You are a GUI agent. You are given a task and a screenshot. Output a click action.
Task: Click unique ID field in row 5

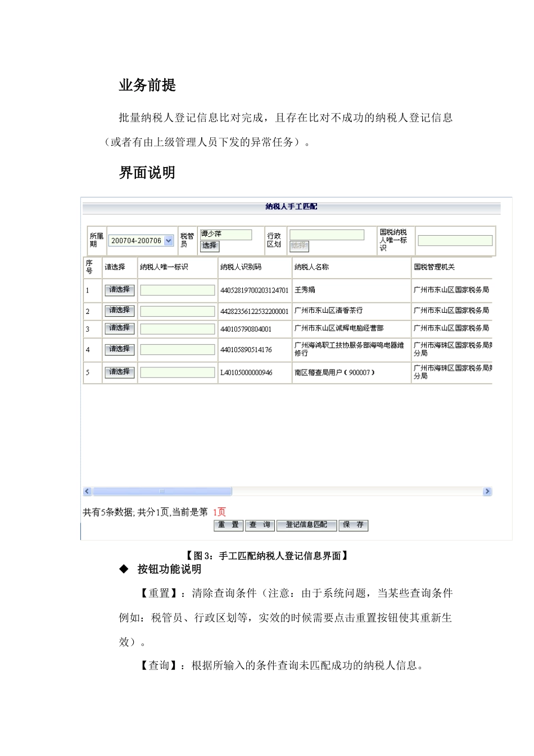(x=178, y=372)
